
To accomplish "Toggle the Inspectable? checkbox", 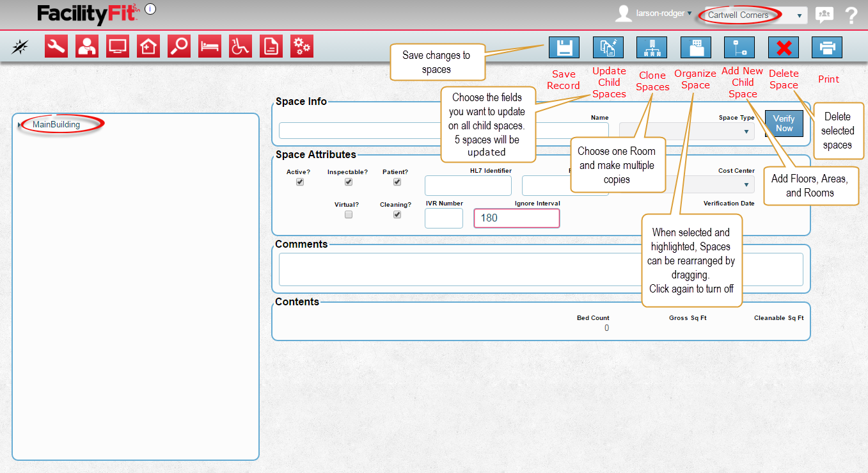I will (x=349, y=182).
